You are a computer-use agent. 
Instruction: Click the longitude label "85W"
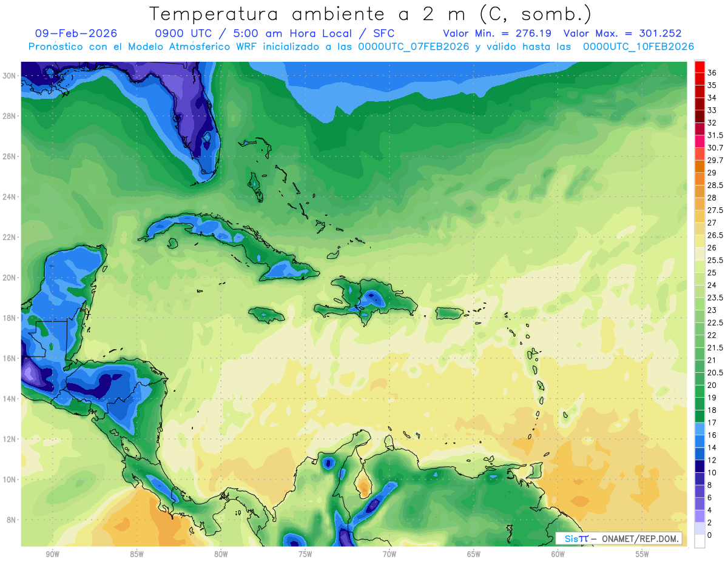coord(136,554)
